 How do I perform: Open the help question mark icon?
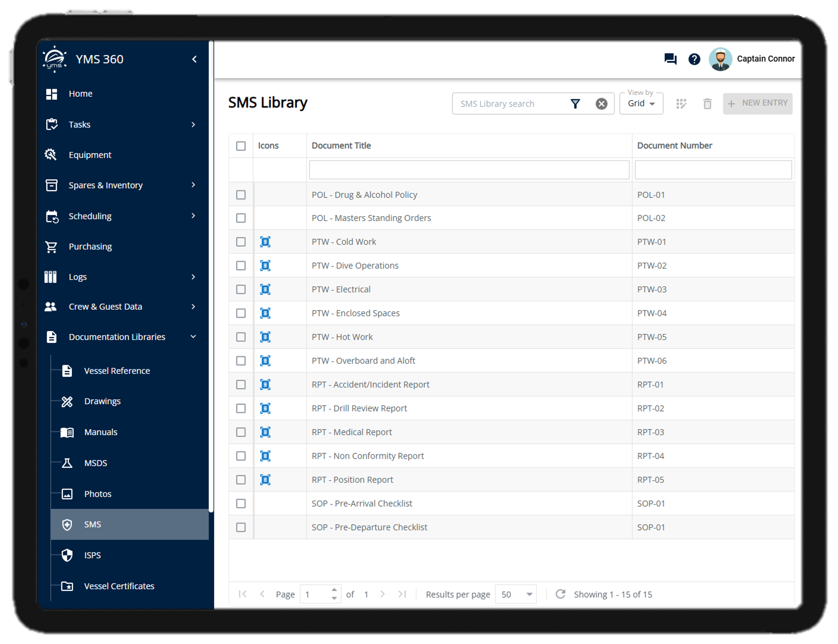[x=694, y=59]
